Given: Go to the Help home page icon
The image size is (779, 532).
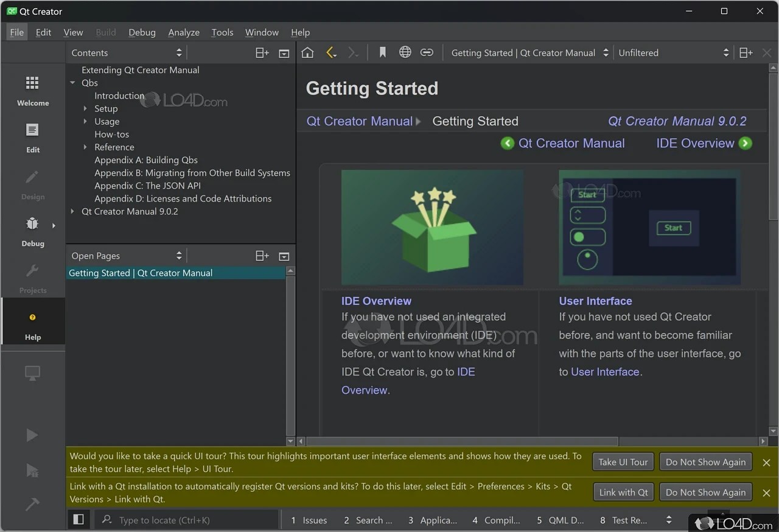Looking at the screenshot, I should (308, 53).
